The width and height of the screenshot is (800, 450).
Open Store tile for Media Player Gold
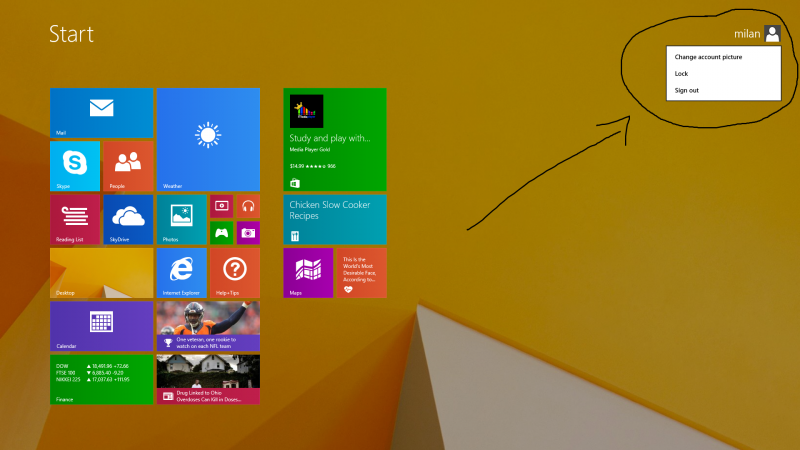(x=335, y=139)
